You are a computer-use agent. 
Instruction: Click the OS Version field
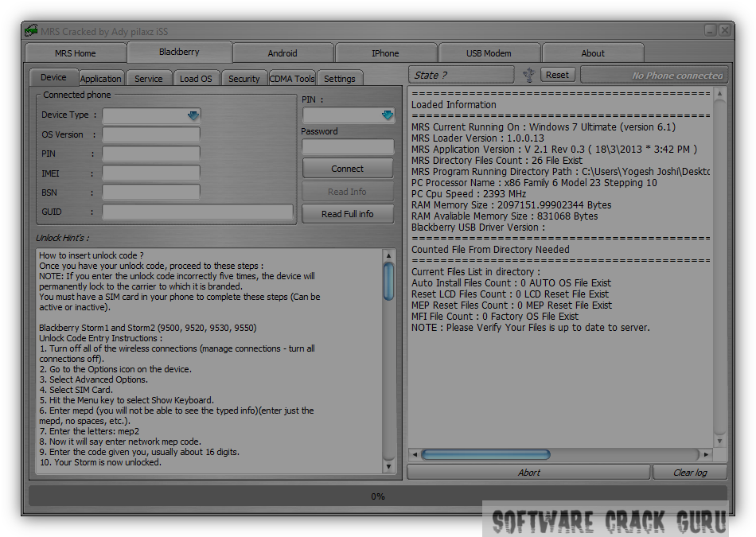coord(151,134)
